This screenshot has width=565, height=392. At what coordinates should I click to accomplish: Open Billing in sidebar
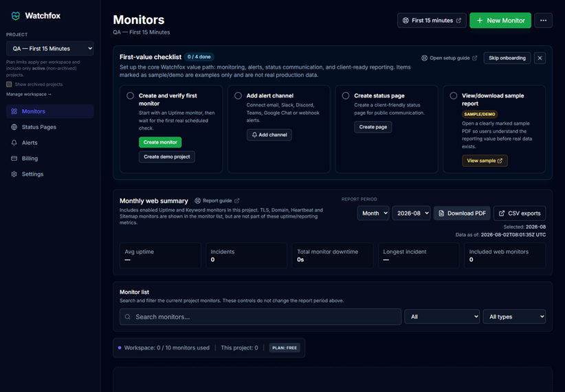pyautogui.click(x=50, y=159)
